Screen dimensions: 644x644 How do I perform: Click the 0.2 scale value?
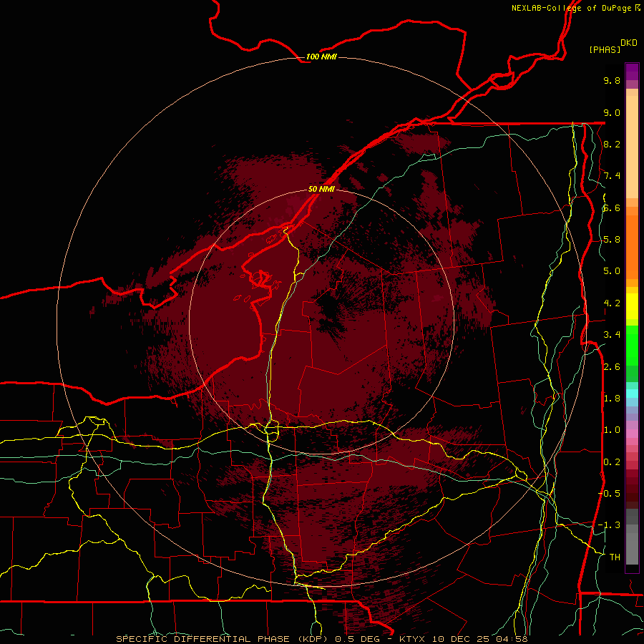[x=612, y=462]
